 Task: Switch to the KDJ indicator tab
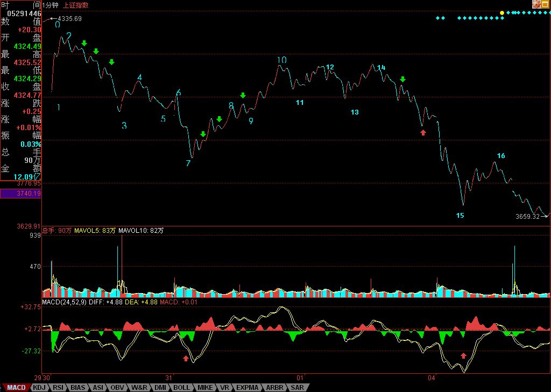(39, 387)
